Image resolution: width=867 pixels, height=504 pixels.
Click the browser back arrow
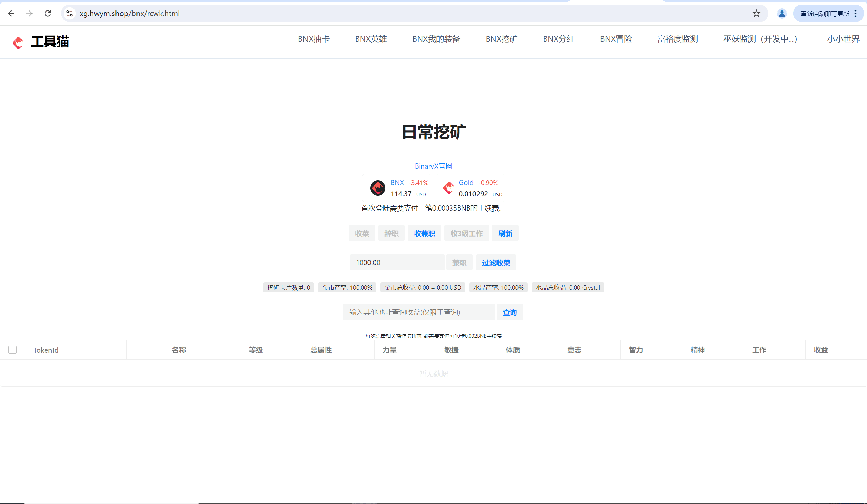tap(12, 14)
